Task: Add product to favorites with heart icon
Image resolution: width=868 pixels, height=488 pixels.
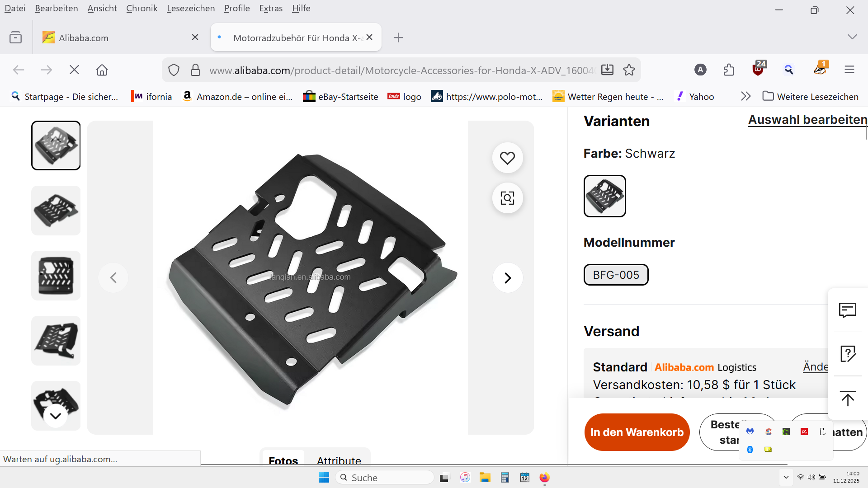Action: [507, 158]
